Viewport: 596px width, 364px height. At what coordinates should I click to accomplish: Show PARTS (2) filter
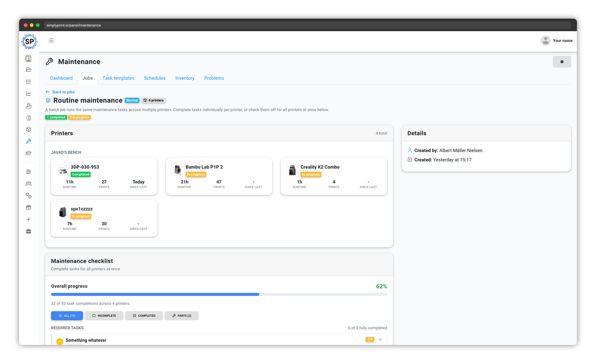(182, 316)
